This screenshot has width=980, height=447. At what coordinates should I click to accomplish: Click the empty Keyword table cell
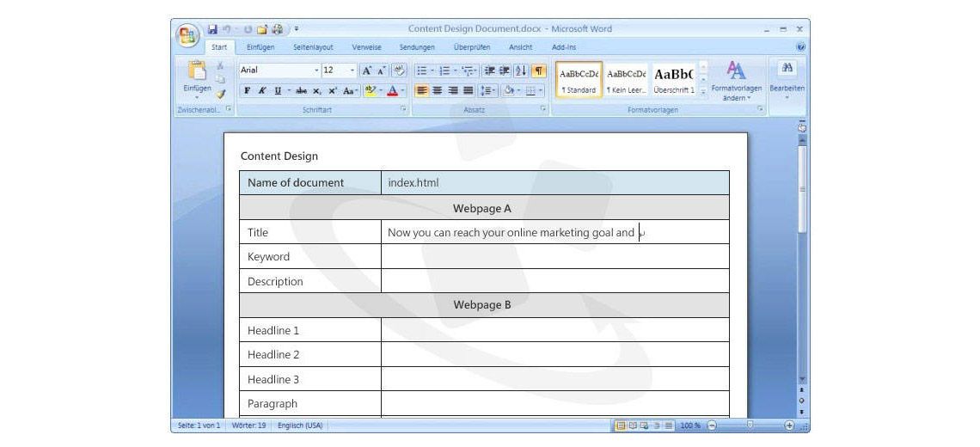[554, 256]
